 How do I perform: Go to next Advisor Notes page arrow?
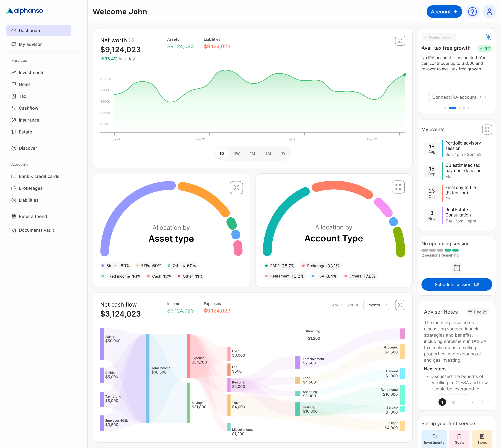[x=482, y=402]
